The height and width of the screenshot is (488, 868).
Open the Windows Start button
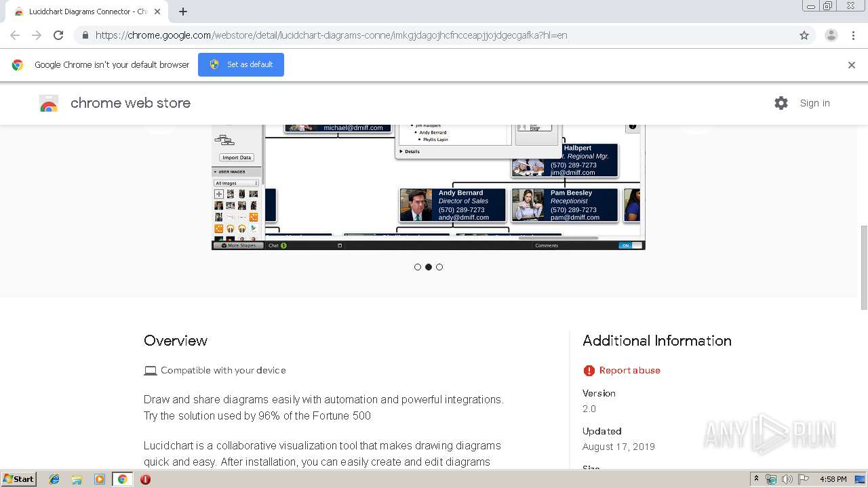(x=19, y=479)
